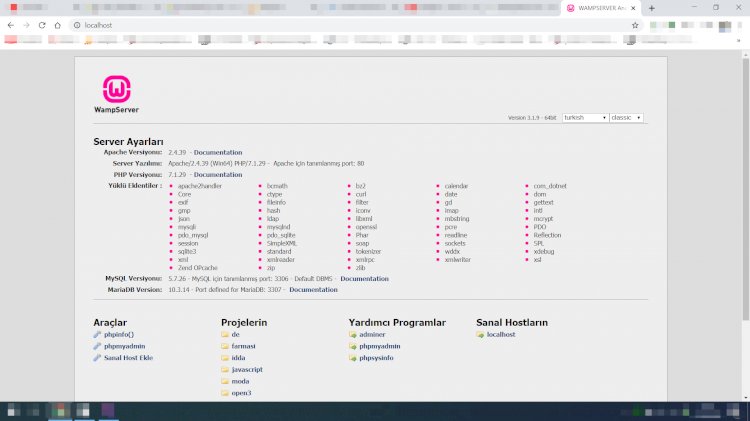The image size is (750, 421).
Task: Click the xdebug extension entry
Action: 544,252
